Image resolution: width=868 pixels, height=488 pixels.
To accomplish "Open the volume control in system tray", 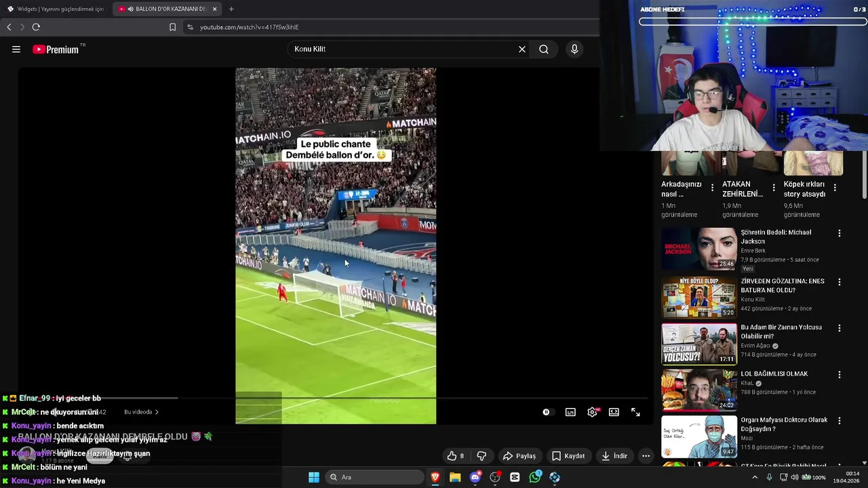I will tap(794, 477).
